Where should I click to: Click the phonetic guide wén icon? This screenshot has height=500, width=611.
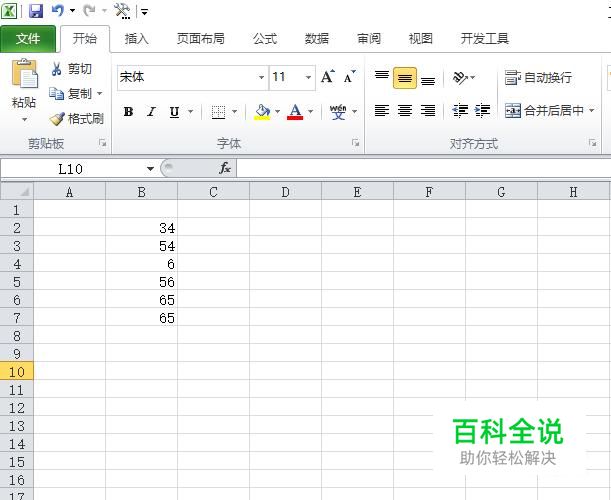coord(338,112)
